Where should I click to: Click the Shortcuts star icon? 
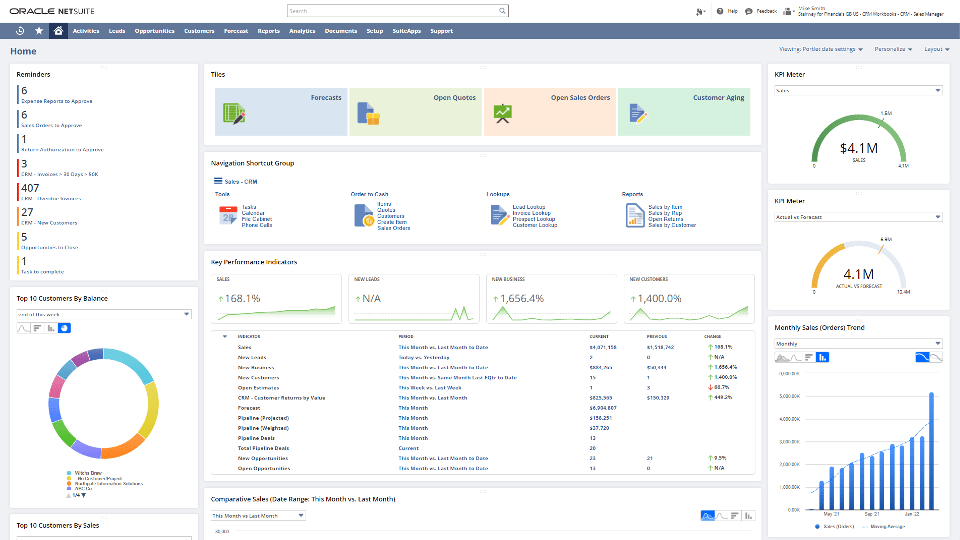(x=39, y=31)
